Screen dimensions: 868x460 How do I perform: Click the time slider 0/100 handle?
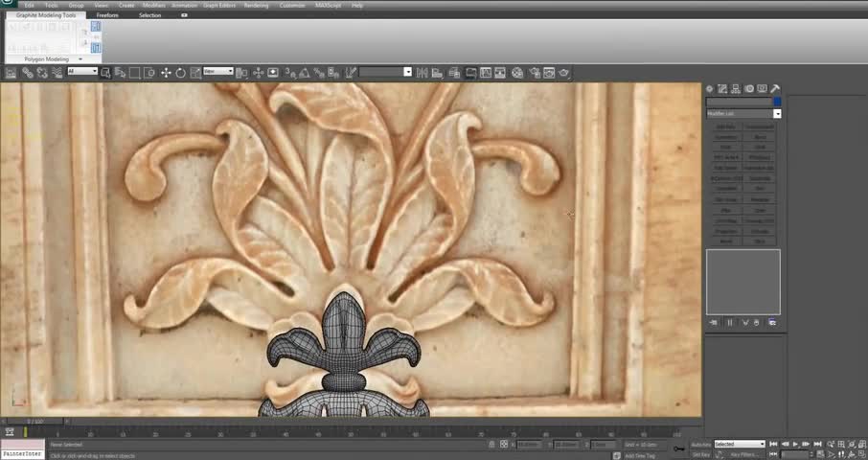click(35, 422)
